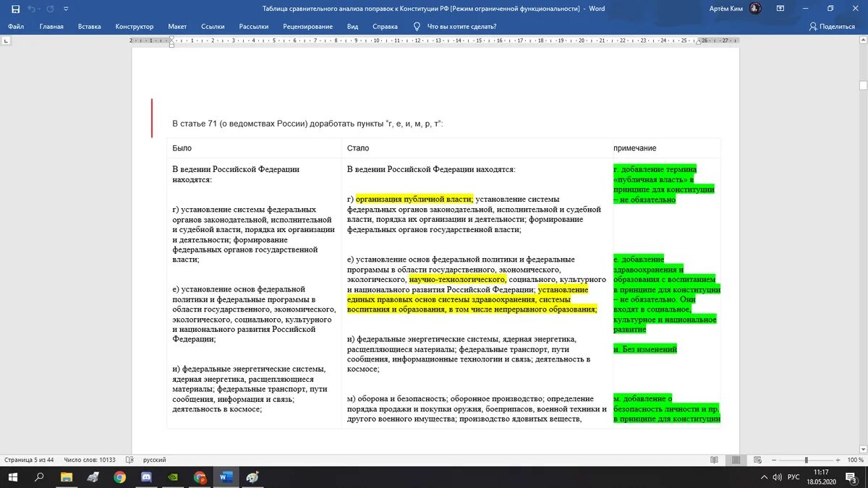Image resolution: width=868 pixels, height=488 pixels.
Task: Switch keyboard language via РУС indicator
Action: [793, 477]
